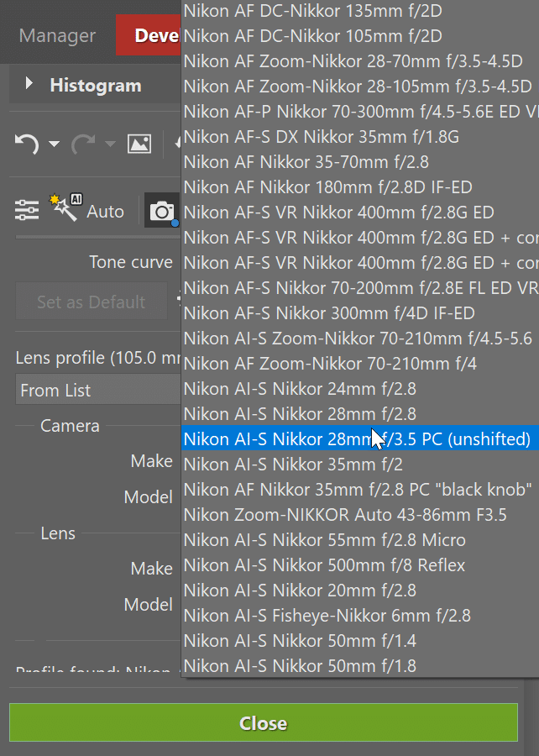Viewport: 539px width, 756px height.
Task: Open the redo history dropdown arrow
Action: [x=110, y=145]
